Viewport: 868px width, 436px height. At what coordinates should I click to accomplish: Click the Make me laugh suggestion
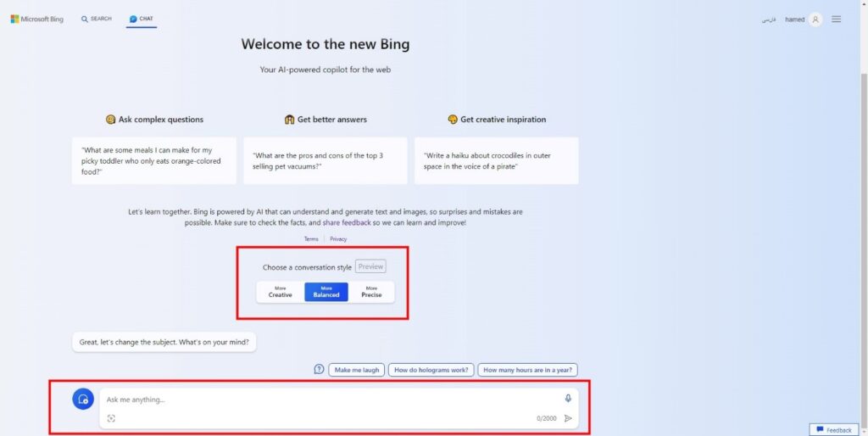[357, 370]
